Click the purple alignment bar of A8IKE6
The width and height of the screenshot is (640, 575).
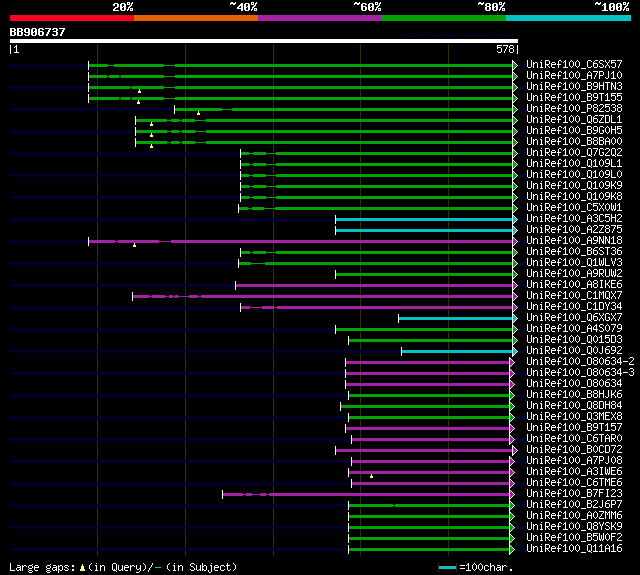coord(374,285)
